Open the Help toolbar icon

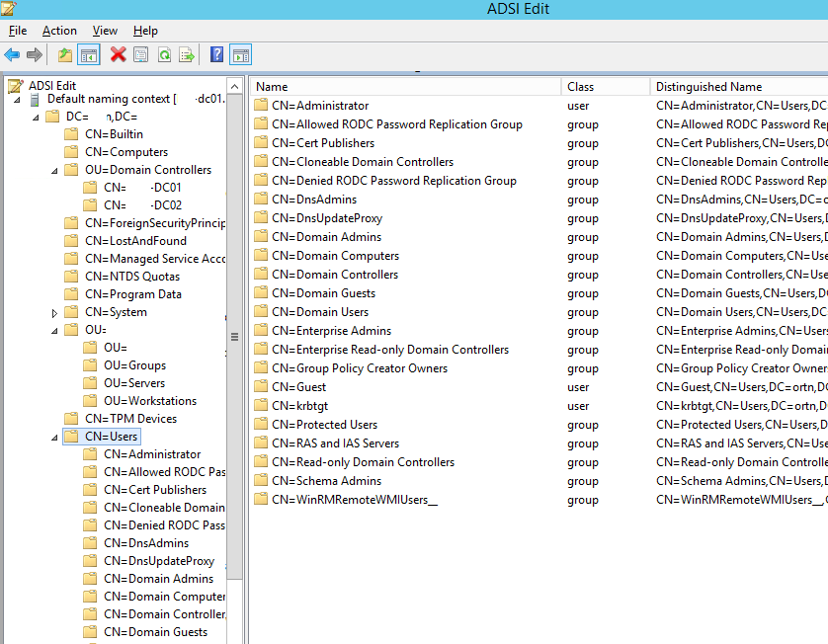coord(216,54)
